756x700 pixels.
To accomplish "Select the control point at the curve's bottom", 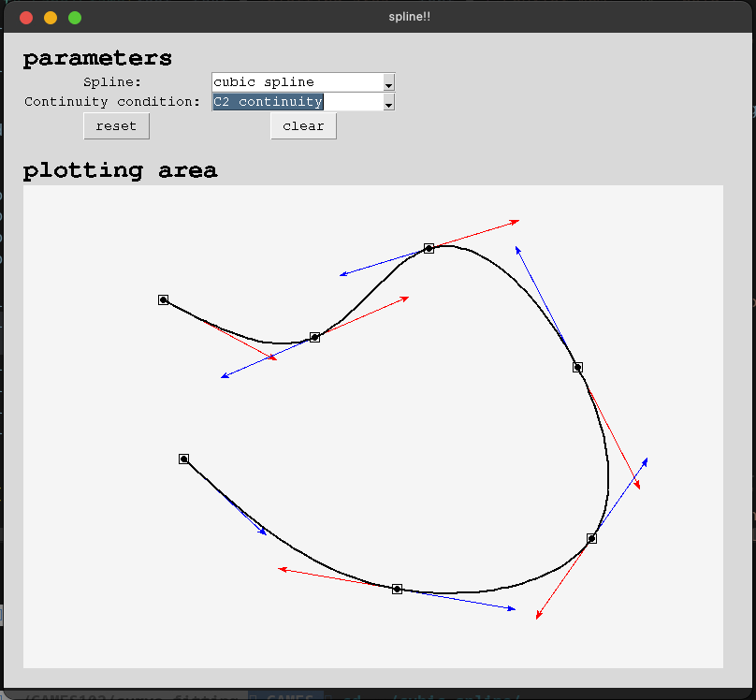I will click(398, 589).
